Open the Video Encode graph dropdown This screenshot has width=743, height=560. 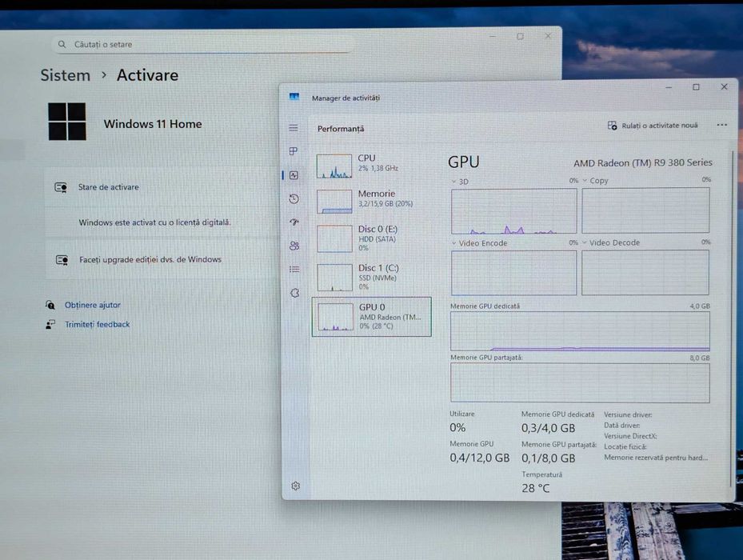coord(454,243)
